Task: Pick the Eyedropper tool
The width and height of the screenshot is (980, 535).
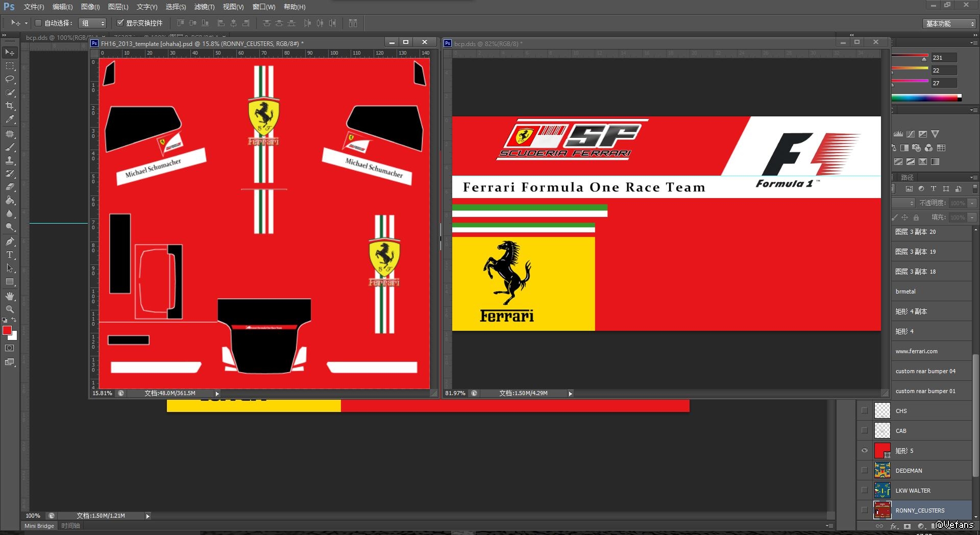Action: pyautogui.click(x=10, y=119)
